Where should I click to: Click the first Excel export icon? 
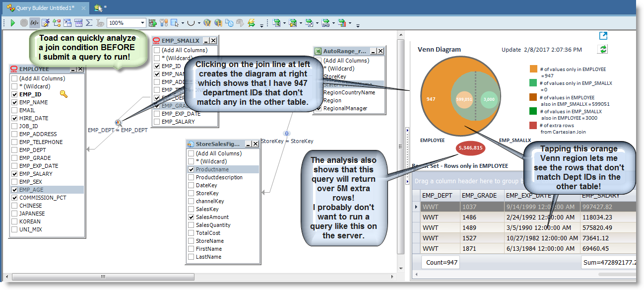(x=277, y=23)
